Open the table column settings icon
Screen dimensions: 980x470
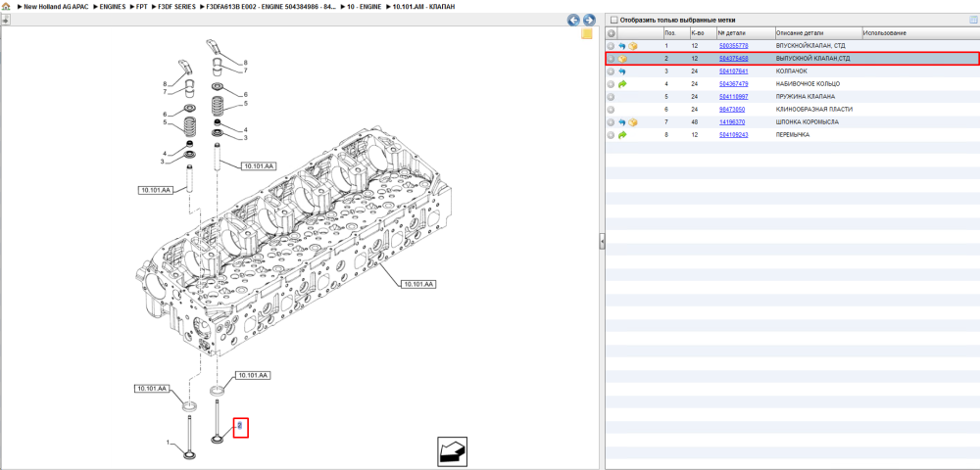972,20
